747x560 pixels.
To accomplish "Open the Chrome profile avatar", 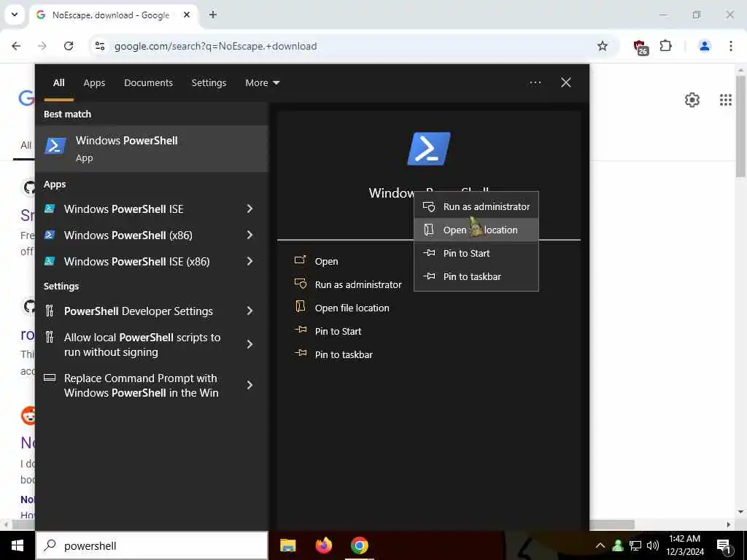I will [704, 46].
